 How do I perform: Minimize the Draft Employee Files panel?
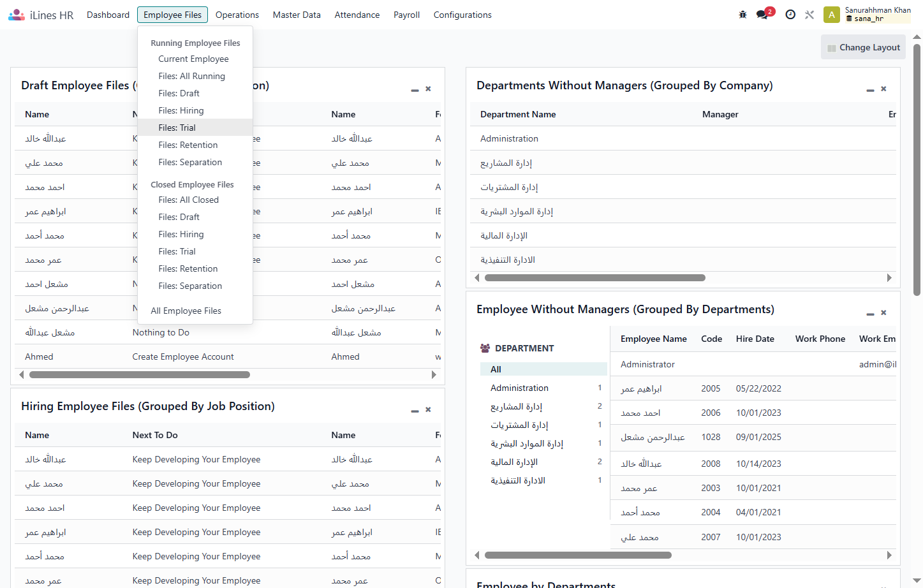415,90
